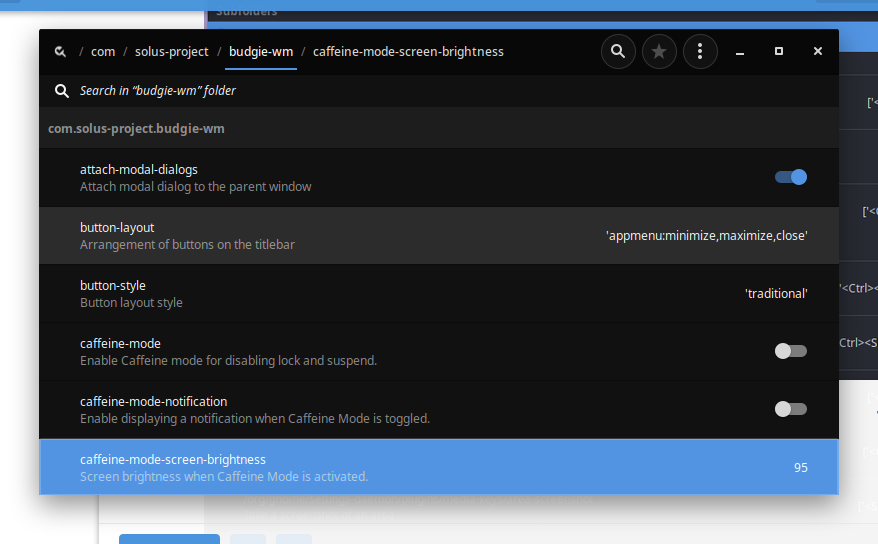Jump to the solus-project path segment
Screen dimensions: 878x544
pyautogui.click(x=172, y=51)
